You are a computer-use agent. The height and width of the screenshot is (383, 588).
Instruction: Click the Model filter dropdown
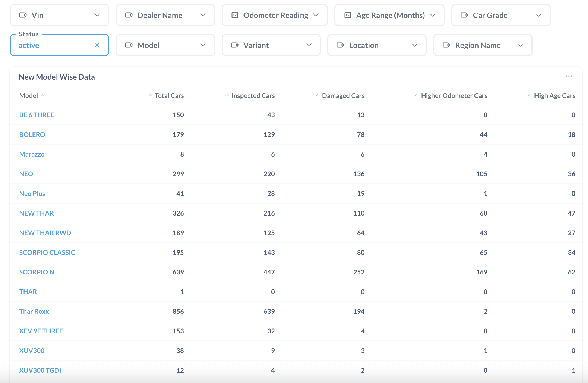pos(166,45)
